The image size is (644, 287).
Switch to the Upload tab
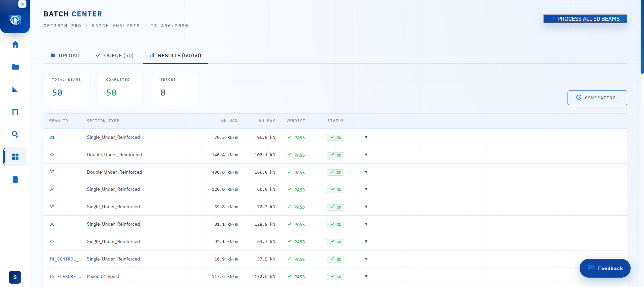click(65, 55)
